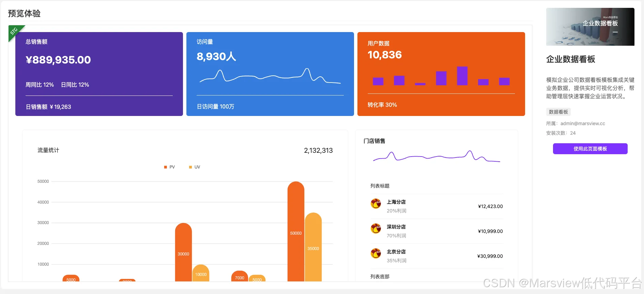Click the PV bar labeled 30000

183,252
